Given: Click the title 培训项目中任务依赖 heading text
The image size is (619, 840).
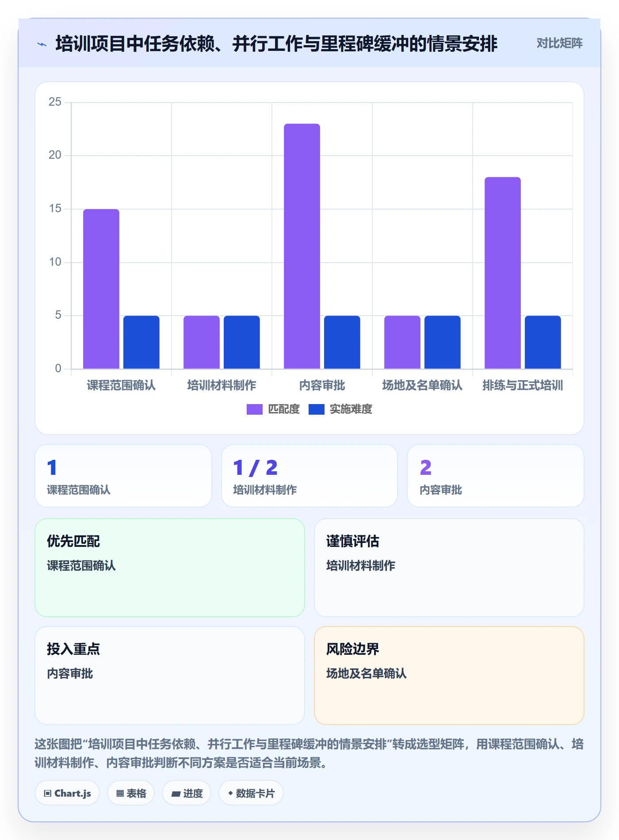Looking at the screenshot, I should pos(276,44).
